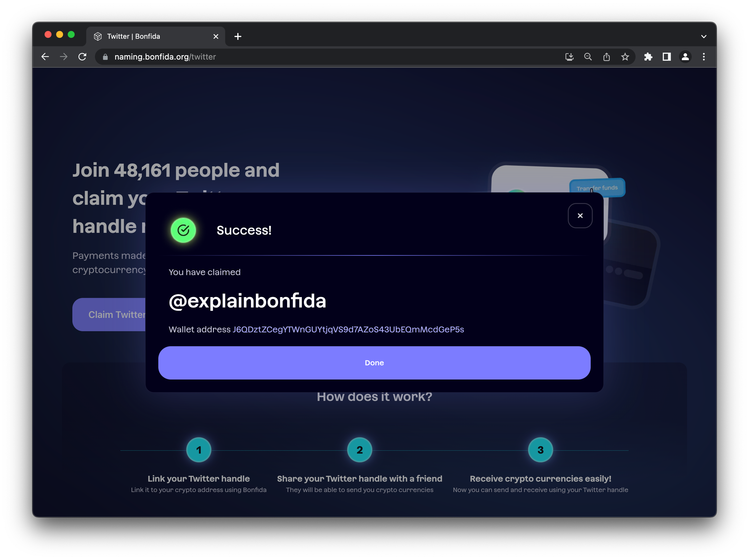Image resolution: width=749 pixels, height=560 pixels.
Task: Close the Twitter | Bonfida tab
Action: pyautogui.click(x=216, y=37)
